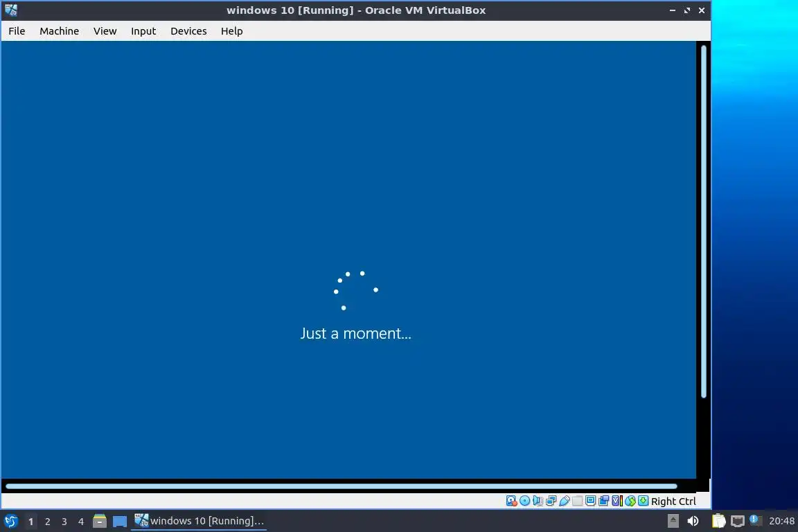This screenshot has height=532, width=798.
Task: Switch to virtual desktop 1
Action: (x=31, y=522)
